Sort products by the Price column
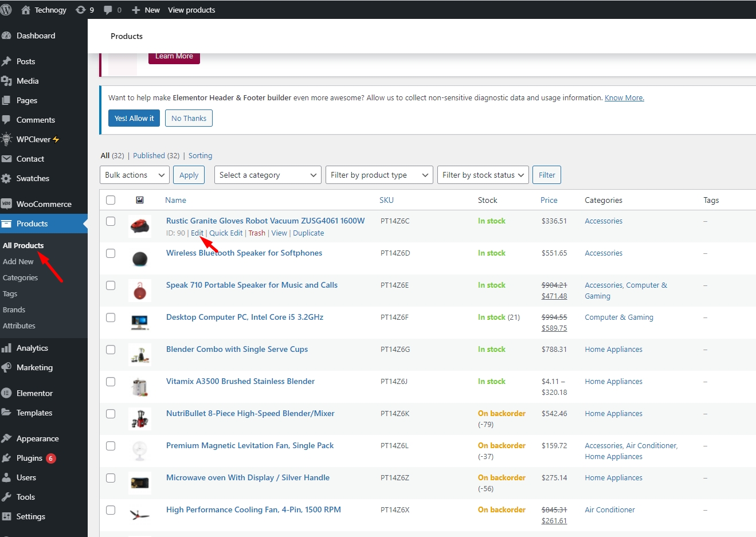This screenshot has width=756, height=537. tap(549, 200)
